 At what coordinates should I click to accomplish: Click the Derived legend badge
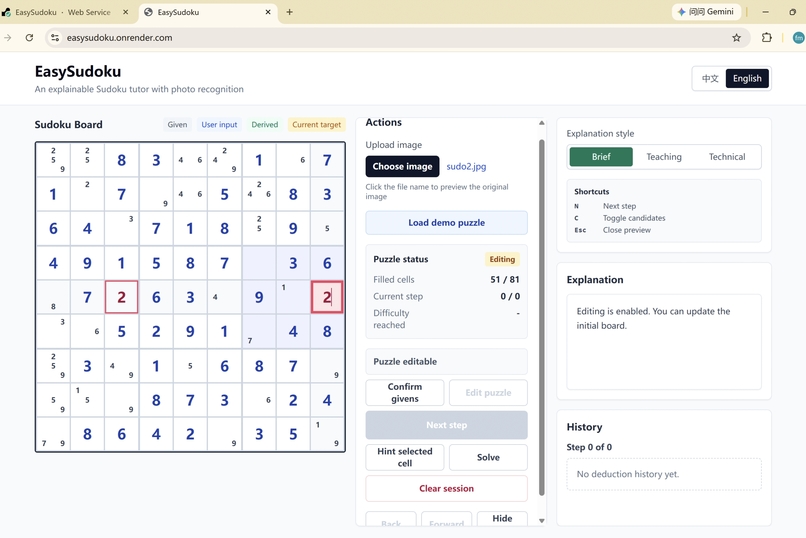coord(265,124)
